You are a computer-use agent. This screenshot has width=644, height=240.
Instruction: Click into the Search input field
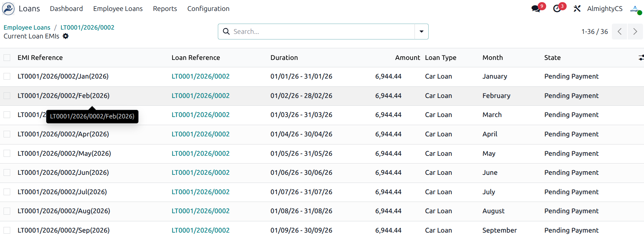click(x=321, y=32)
